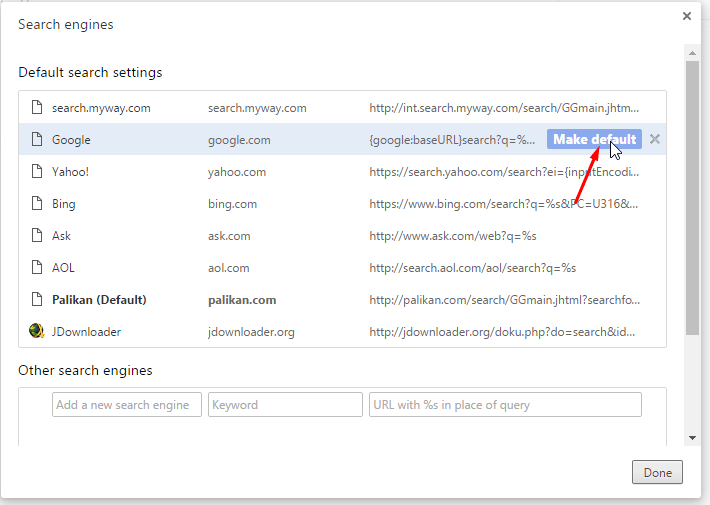Click the {google:baseURL}search URL
The height and width of the screenshot is (505, 710).
tap(452, 140)
